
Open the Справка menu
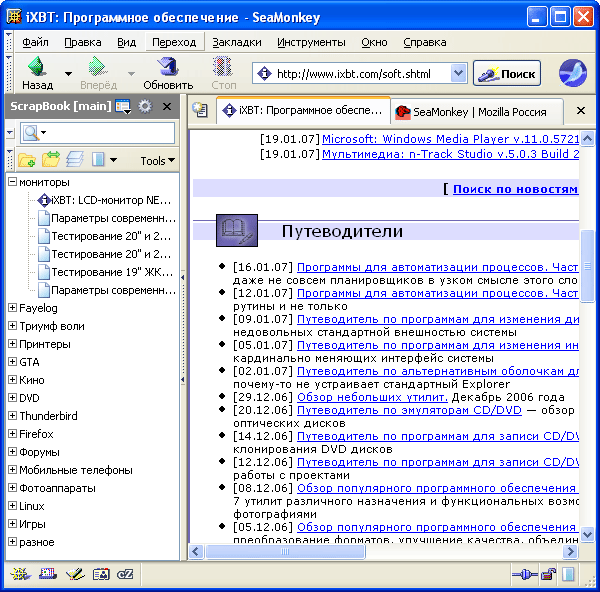click(x=425, y=42)
